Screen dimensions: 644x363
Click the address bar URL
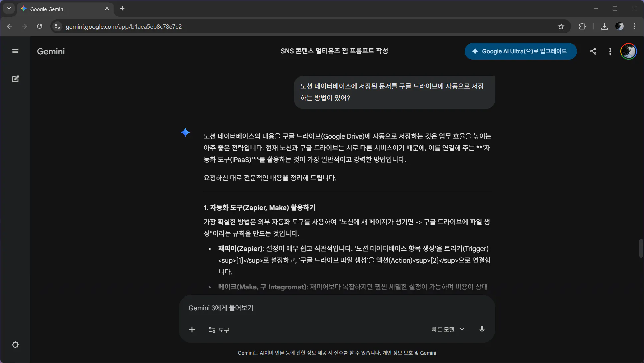pyautogui.click(x=124, y=26)
